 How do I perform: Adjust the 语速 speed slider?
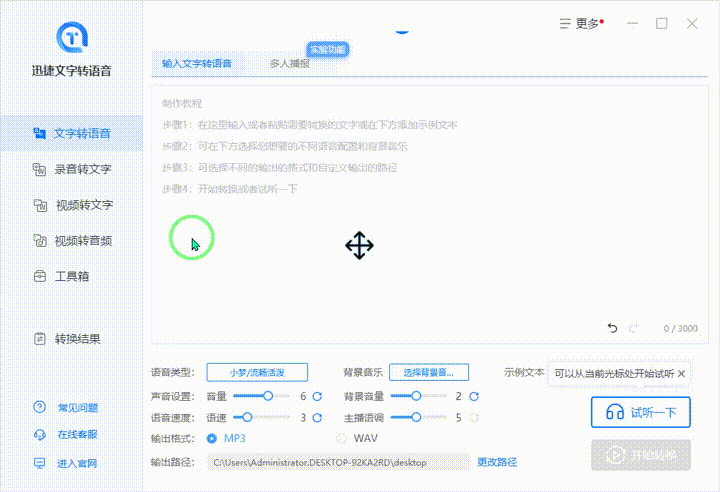[x=262, y=417]
